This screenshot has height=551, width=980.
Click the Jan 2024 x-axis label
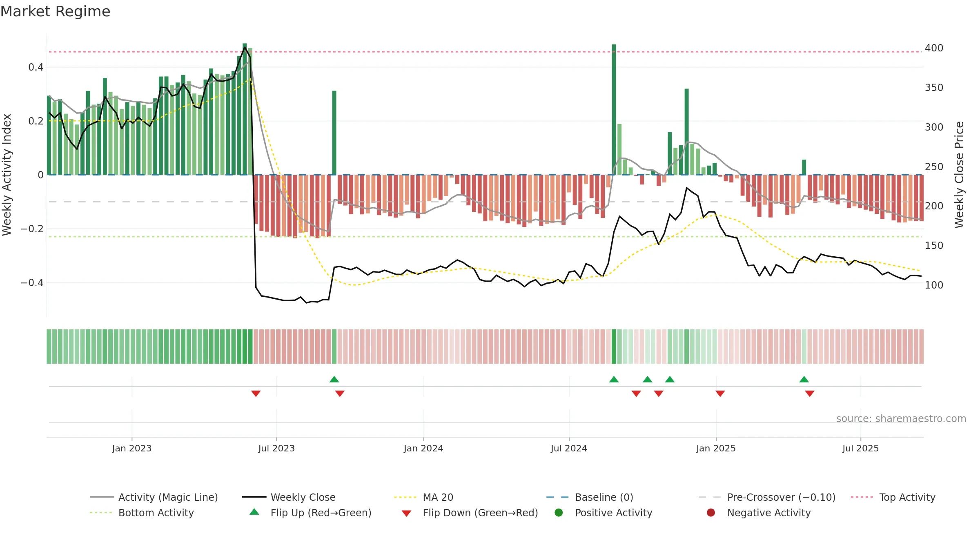point(423,448)
